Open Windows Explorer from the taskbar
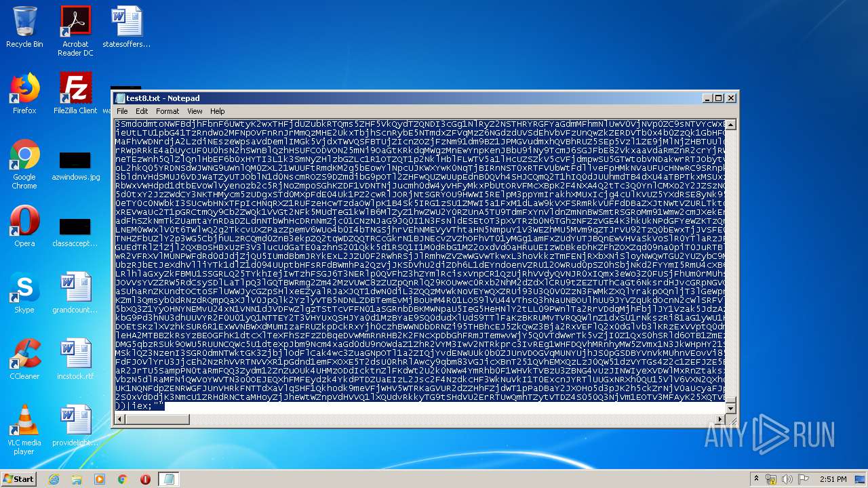This screenshot has width=868, height=488. [77, 479]
